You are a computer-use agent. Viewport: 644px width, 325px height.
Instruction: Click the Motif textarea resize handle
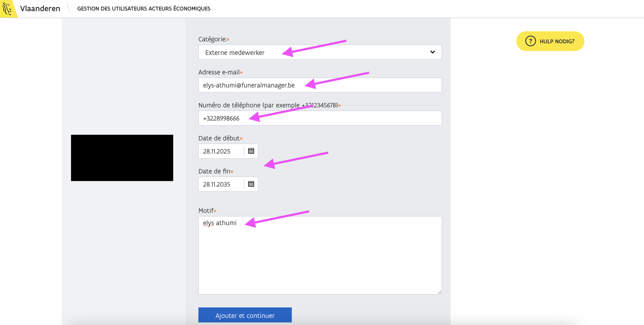coord(439,292)
